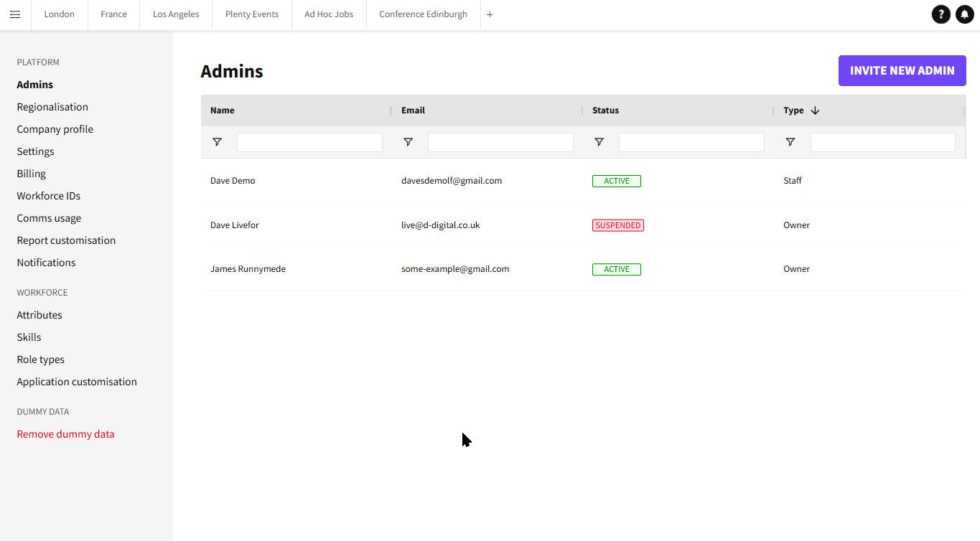Open the Billing page
The width and height of the screenshot is (980, 541).
point(32,174)
